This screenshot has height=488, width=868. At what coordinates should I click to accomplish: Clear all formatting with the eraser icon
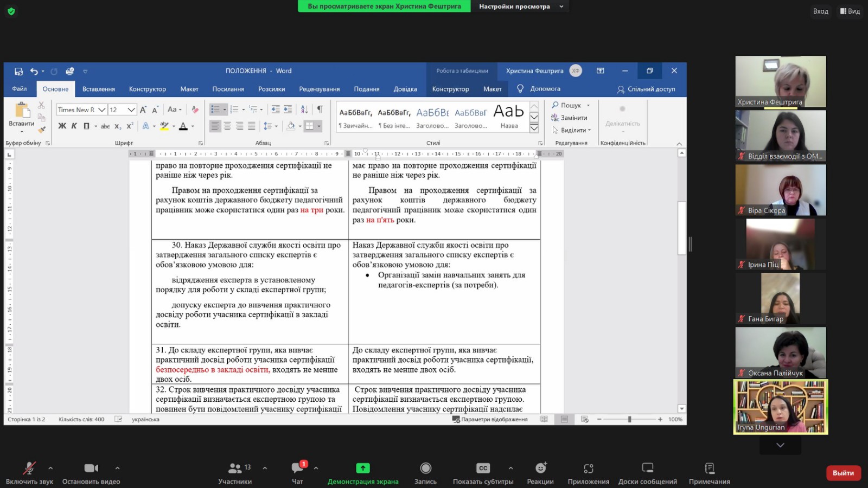[x=195, y=110]
